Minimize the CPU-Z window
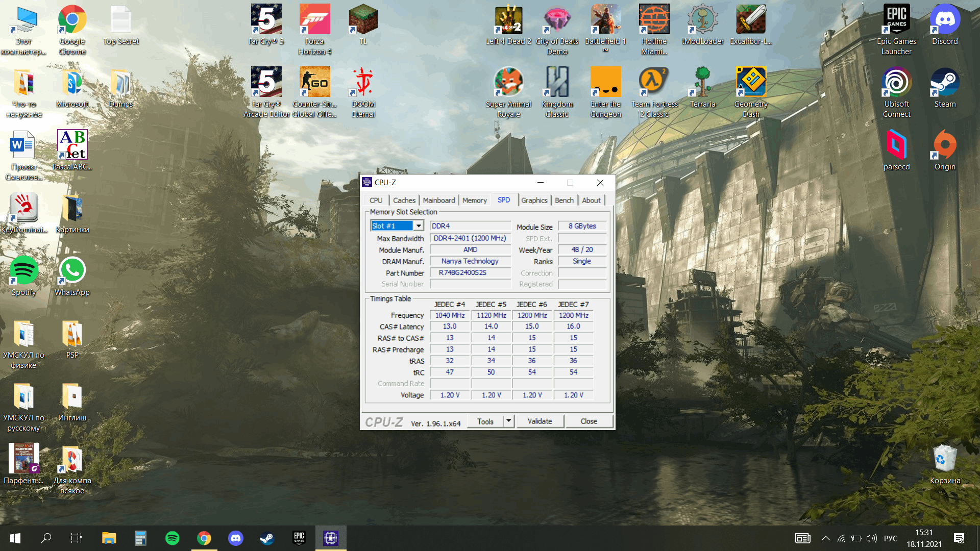This screenshot has height=551, width=980. pos(541,183)
